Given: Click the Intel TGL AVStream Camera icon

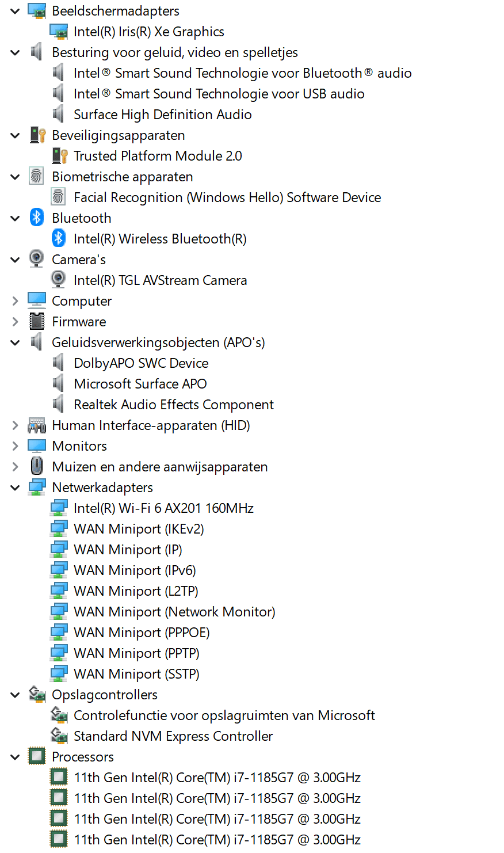Looking at the screenshot, I should click(59, 280).
